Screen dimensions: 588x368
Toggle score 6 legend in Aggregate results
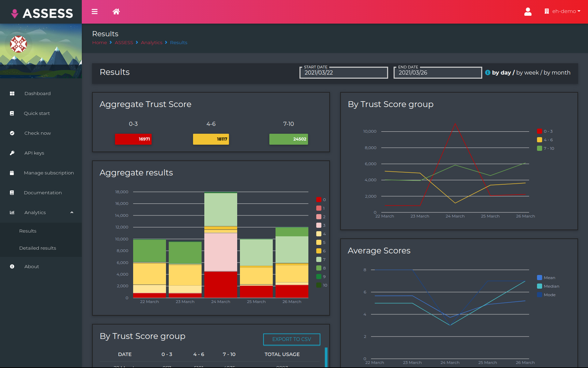tap(321, 251)
